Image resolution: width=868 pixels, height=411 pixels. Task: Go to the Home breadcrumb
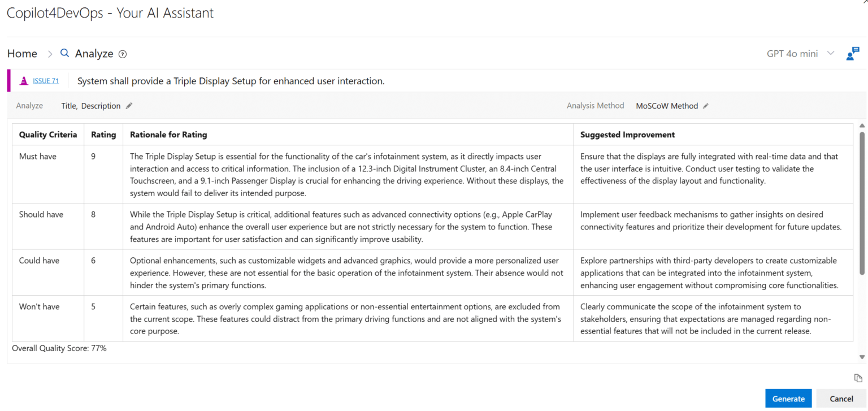click(x=21, y=53)
